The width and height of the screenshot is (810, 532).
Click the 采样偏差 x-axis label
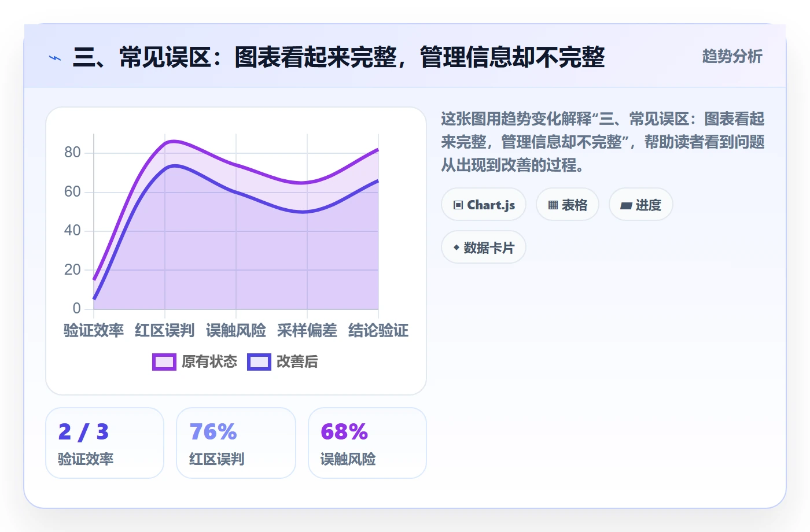point(307,331)
